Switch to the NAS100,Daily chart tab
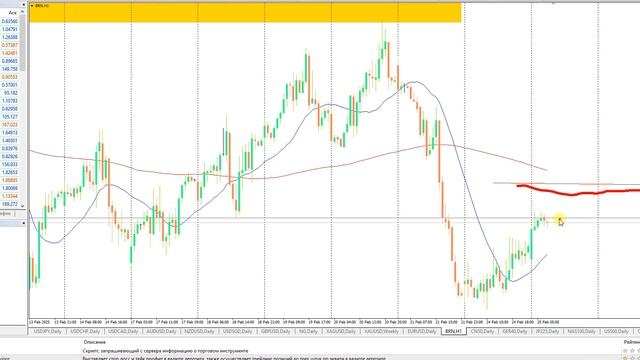 click(582, 331)
